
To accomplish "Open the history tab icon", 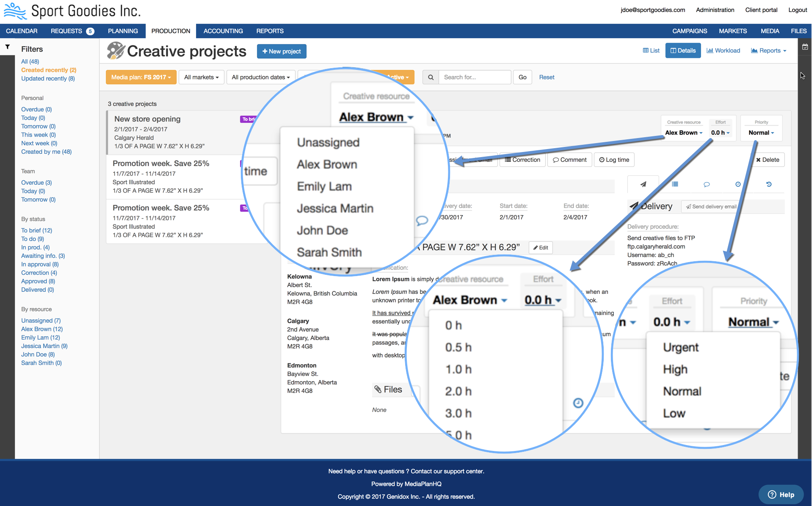I will point(769,184).
